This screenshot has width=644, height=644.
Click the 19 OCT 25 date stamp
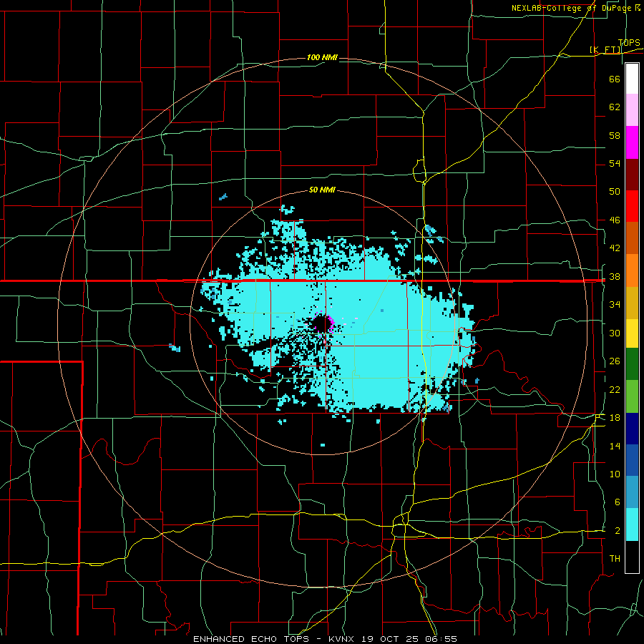[391, 639]
